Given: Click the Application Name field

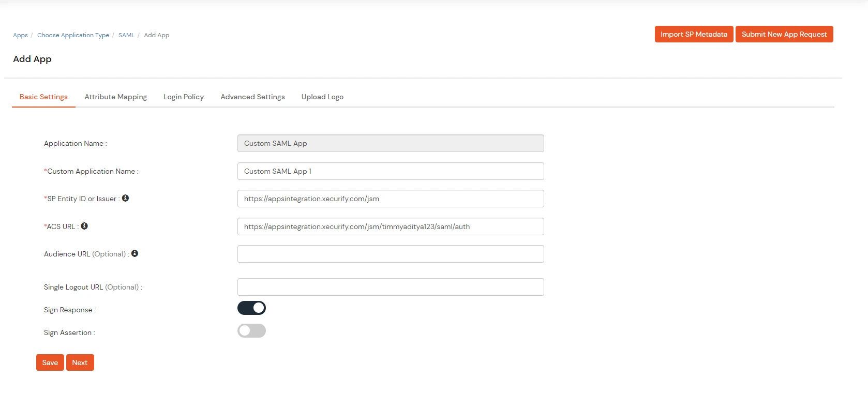Looking at the screenshot, I should 391,143.
